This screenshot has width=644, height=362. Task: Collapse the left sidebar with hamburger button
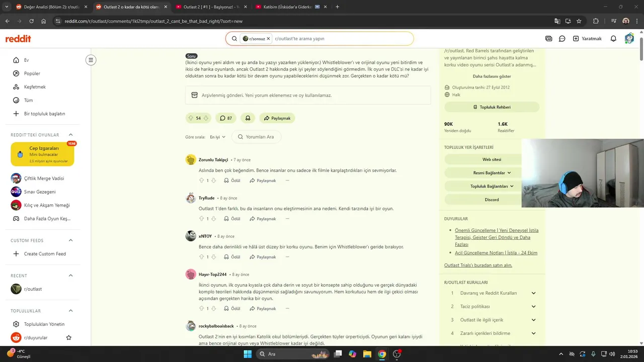point(91,60)
